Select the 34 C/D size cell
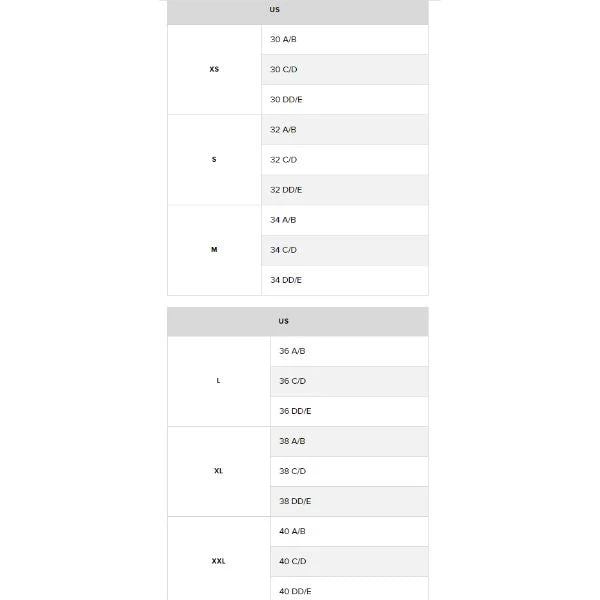Viewport: 600px width, 600px height. pos(283,250)
